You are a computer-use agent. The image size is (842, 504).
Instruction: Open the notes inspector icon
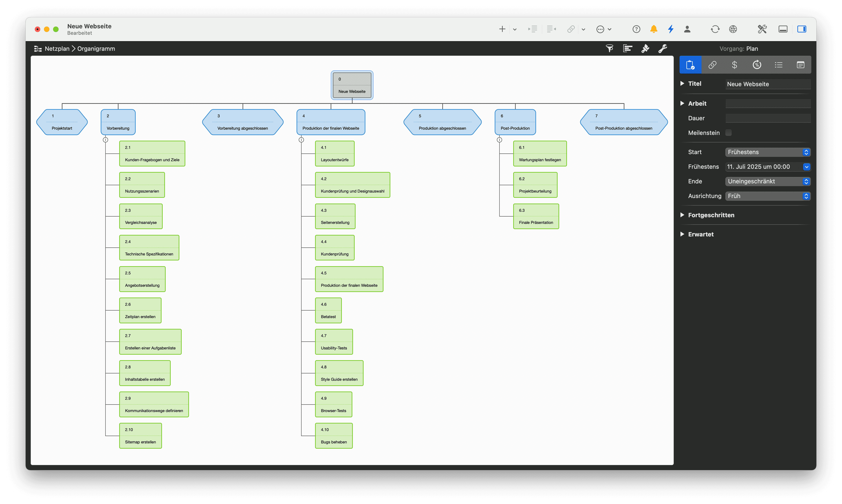point(800,64)
